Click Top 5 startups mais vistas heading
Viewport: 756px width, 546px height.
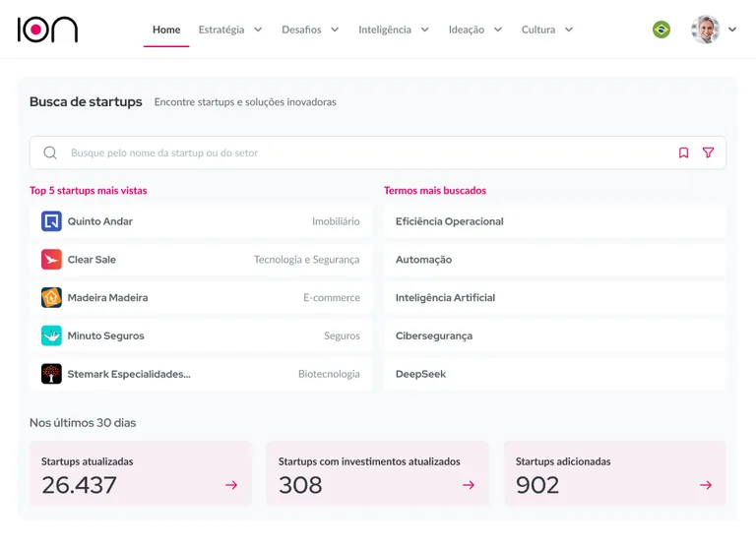click(x=89, y=190)
